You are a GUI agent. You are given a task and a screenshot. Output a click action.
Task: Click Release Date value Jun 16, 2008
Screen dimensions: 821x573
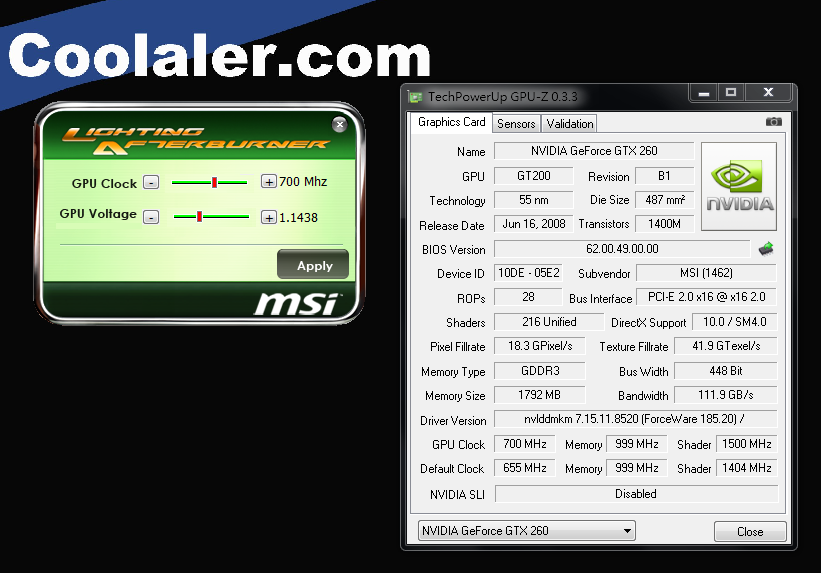click(x=534, y=224)
